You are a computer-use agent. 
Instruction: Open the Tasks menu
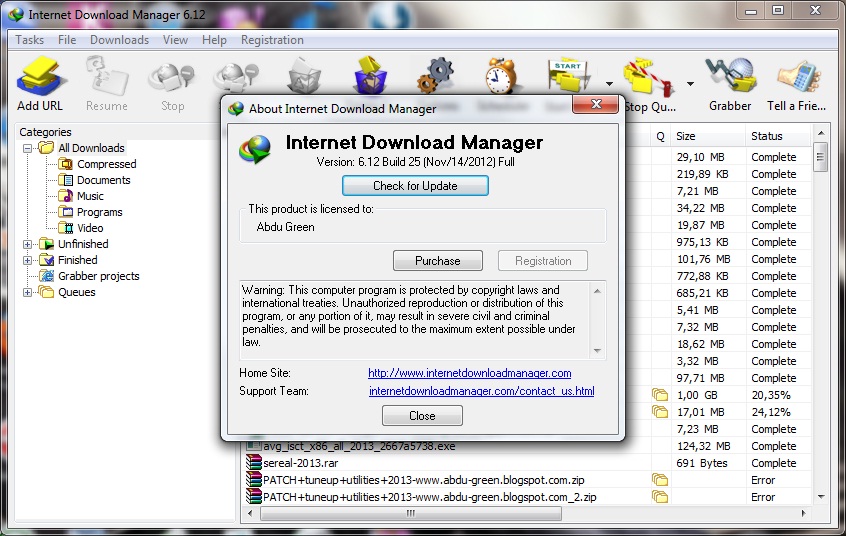click(30, 40)
